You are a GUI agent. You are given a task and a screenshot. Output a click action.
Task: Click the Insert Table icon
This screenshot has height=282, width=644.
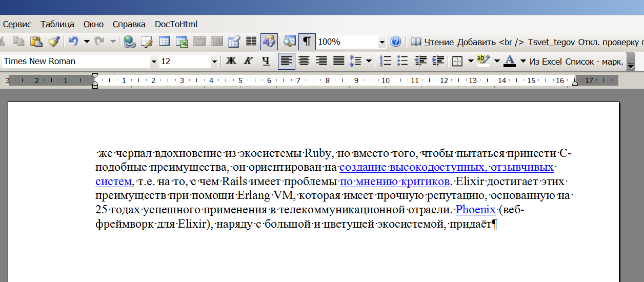tap(165, 42)
